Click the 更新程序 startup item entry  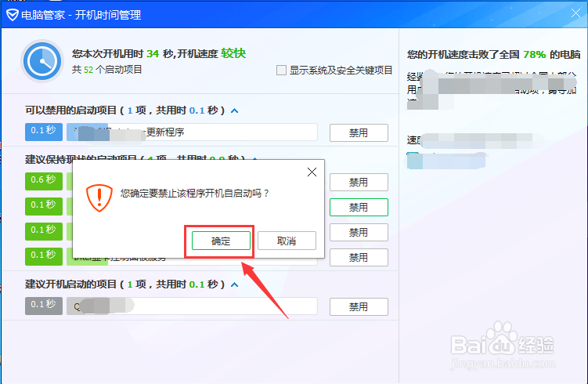[192, 132]
